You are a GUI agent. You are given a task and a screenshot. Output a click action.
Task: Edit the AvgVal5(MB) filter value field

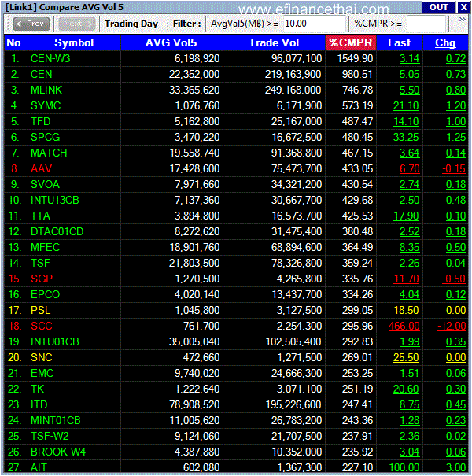click(x=315, y=24)
